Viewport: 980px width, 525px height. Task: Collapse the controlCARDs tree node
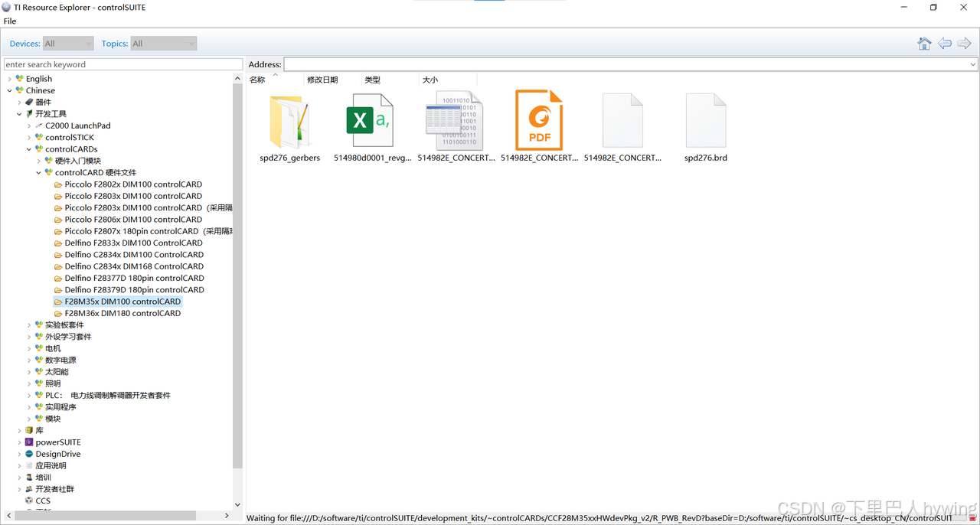pos(29,149)
